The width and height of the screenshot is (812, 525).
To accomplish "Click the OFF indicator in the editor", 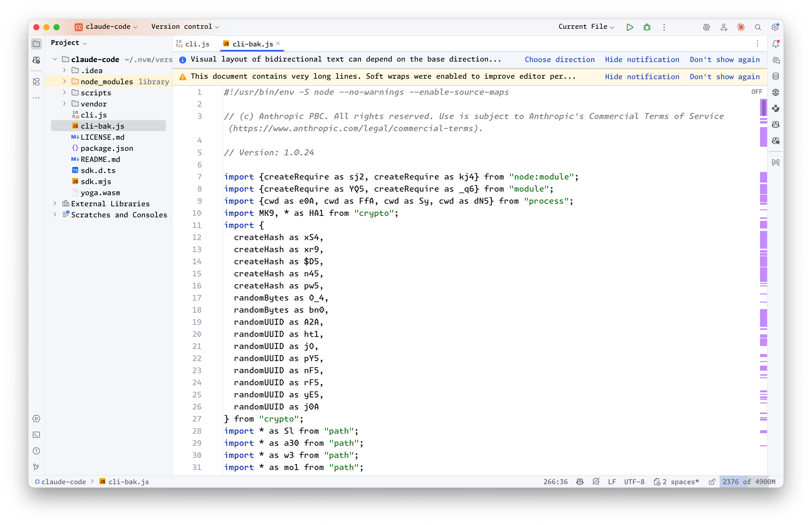I will coord(756,91).
